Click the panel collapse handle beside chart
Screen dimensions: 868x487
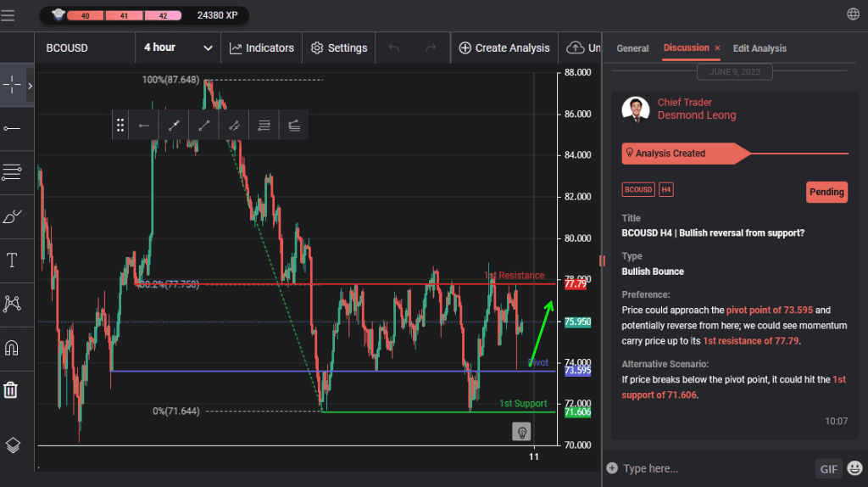(602, 260)
